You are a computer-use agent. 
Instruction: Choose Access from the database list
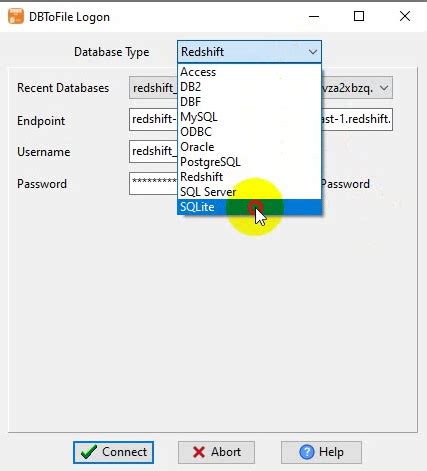[249, 72]
